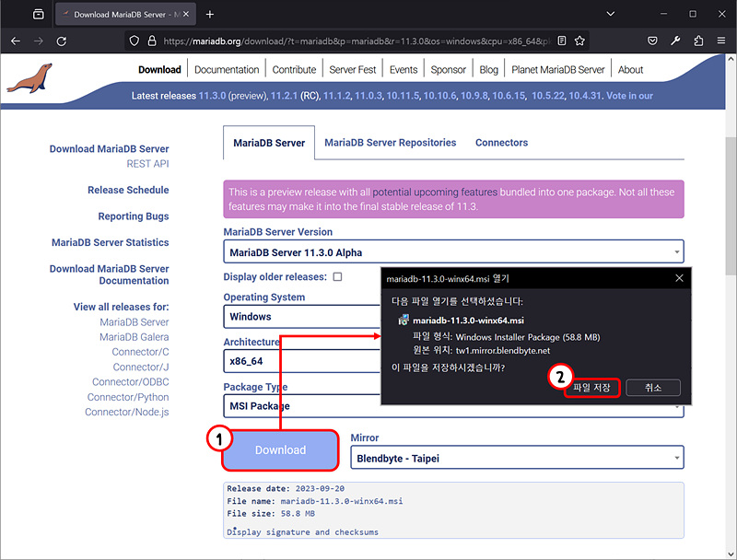This screenshot has width=737, height=560.
Task: Open the list all tabs chevron
Action: coord(611,14)
